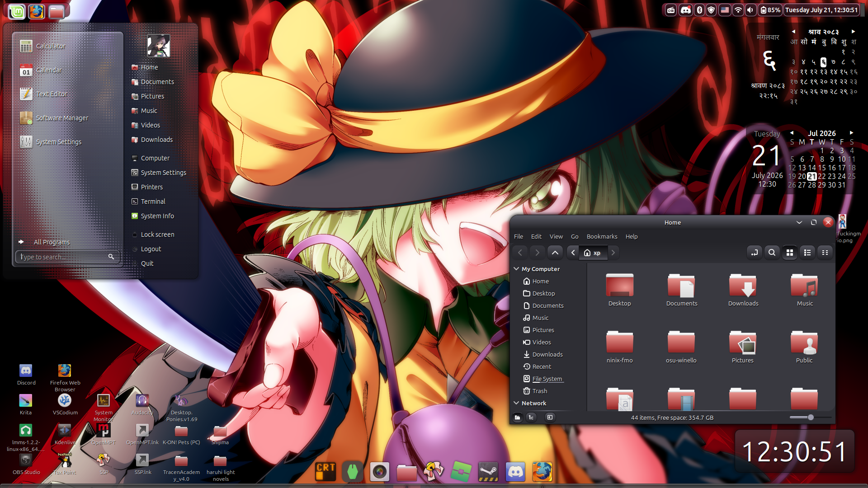Show places sidebar button in status bar
The image size is (868, 488).
[518, 417]
